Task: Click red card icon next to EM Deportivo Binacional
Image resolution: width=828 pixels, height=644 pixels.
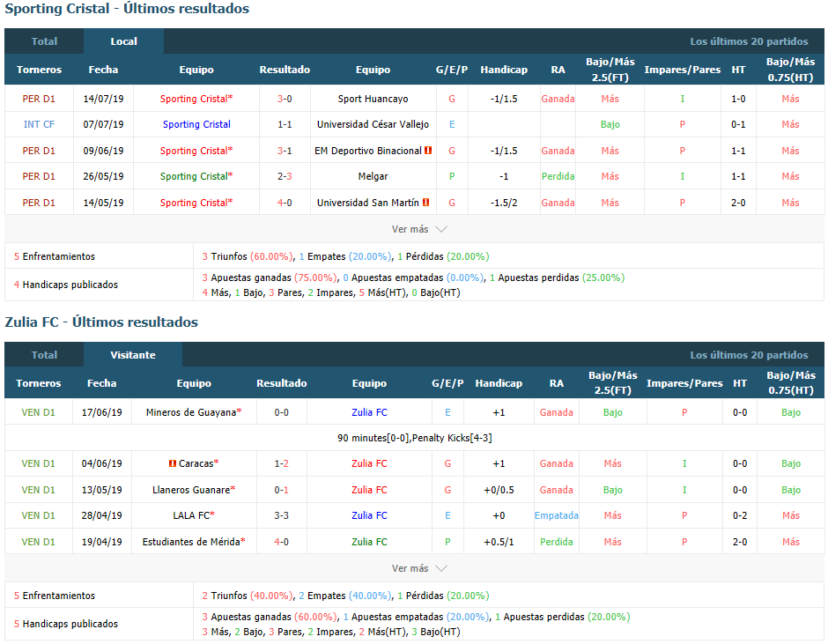Action: (x=428, y=151)
